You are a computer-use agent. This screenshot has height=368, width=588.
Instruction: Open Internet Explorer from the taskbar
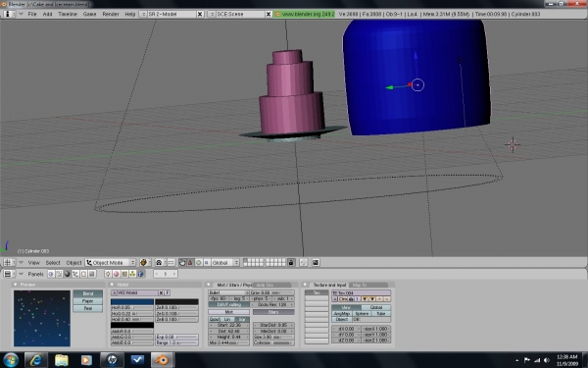(36, 360)
